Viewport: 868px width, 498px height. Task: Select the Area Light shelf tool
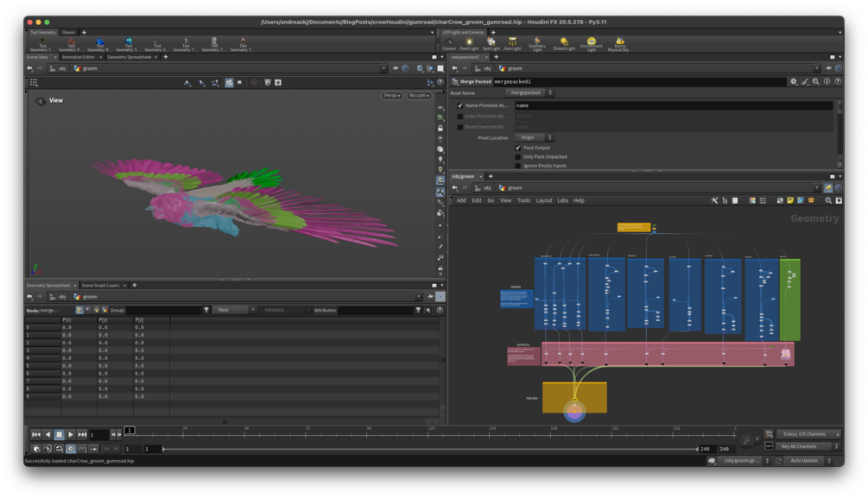pyautogui.click(x=512, y=42)
